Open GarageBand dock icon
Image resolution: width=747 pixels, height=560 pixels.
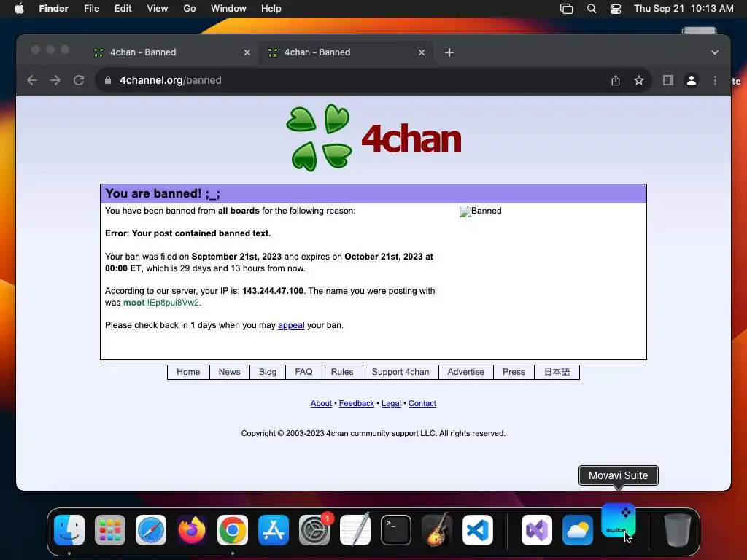pos(437,530)
